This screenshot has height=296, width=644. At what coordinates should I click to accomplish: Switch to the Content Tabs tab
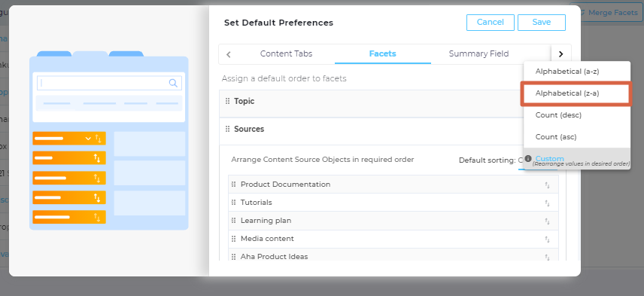287,54
